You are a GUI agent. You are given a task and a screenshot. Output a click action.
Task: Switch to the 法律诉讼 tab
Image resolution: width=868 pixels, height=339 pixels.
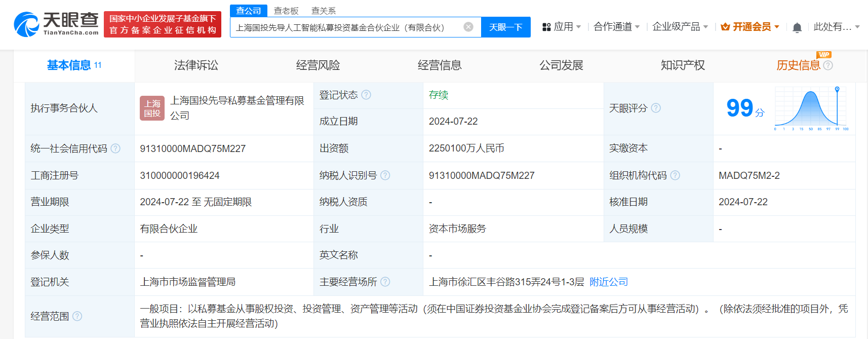tap(196, 65)
